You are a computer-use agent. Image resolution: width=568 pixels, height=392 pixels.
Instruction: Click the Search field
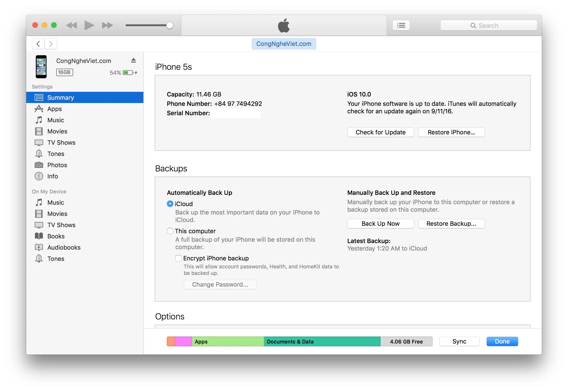coord(488,25)
